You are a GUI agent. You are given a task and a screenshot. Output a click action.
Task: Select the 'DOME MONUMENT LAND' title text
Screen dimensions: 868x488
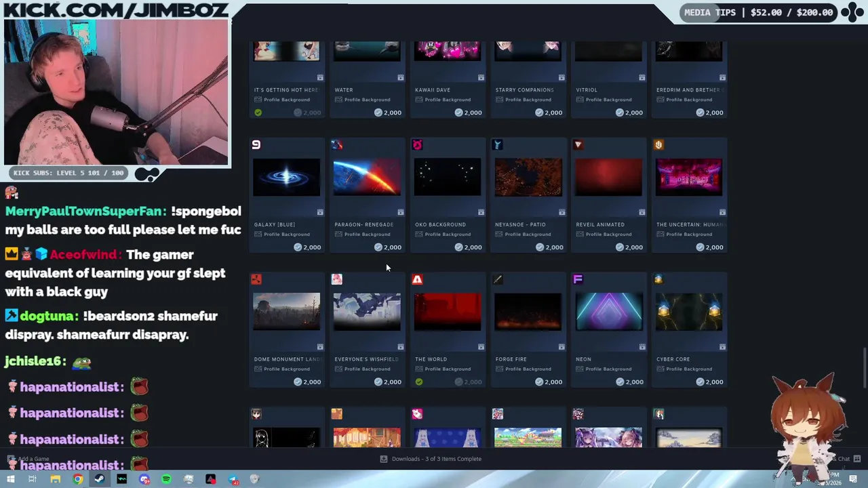[x=288, y=359]
